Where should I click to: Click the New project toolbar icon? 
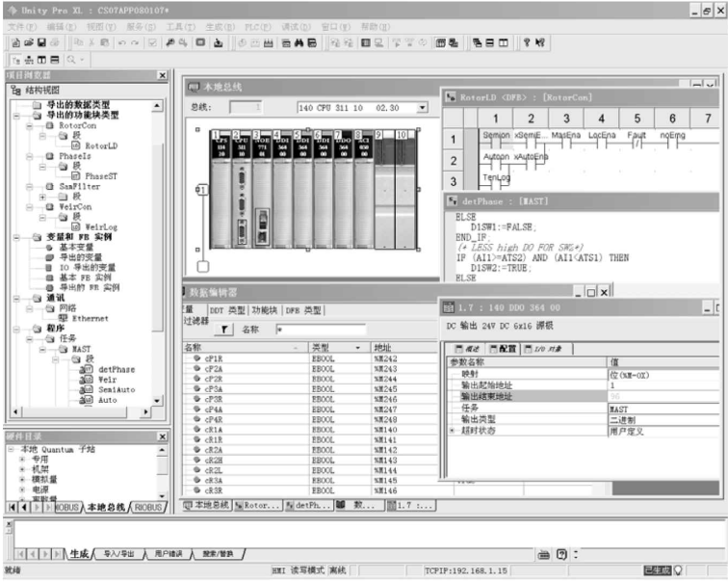pyautogui.click(x=15, y=42)
